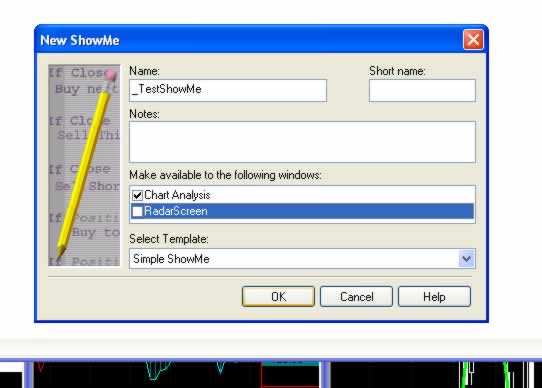Open the Select Template dropdown arrow
542x388 pixels.
[467, 259]
